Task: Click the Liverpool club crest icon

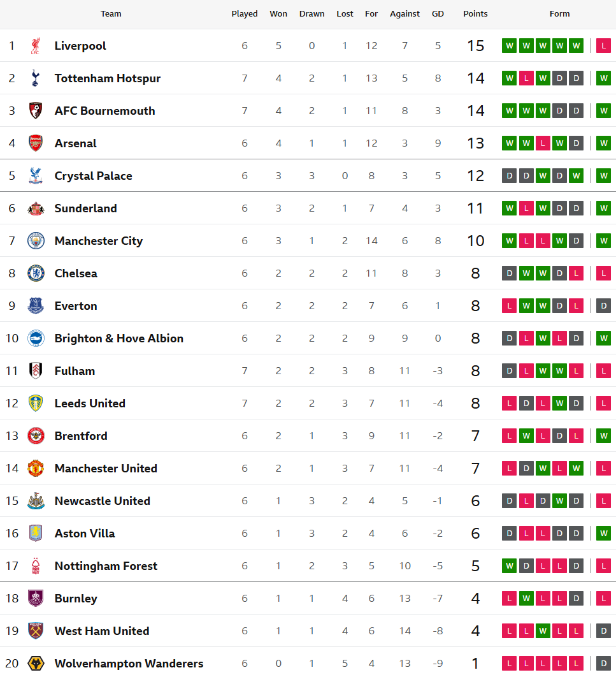Action: pos(36,46)
